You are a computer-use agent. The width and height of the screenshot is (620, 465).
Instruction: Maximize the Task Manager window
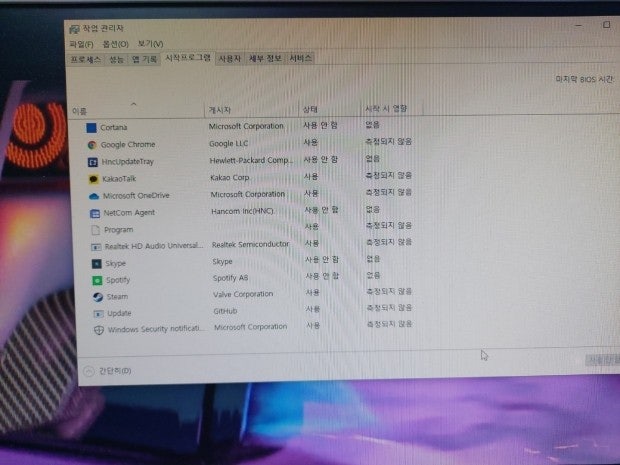[607, 25]
